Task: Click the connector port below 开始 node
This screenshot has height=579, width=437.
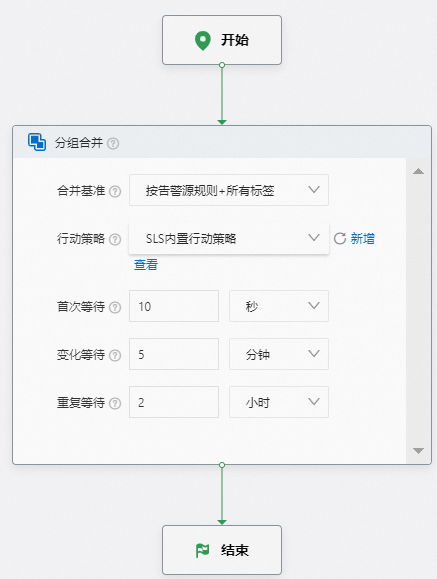Action: coord(222,65)
